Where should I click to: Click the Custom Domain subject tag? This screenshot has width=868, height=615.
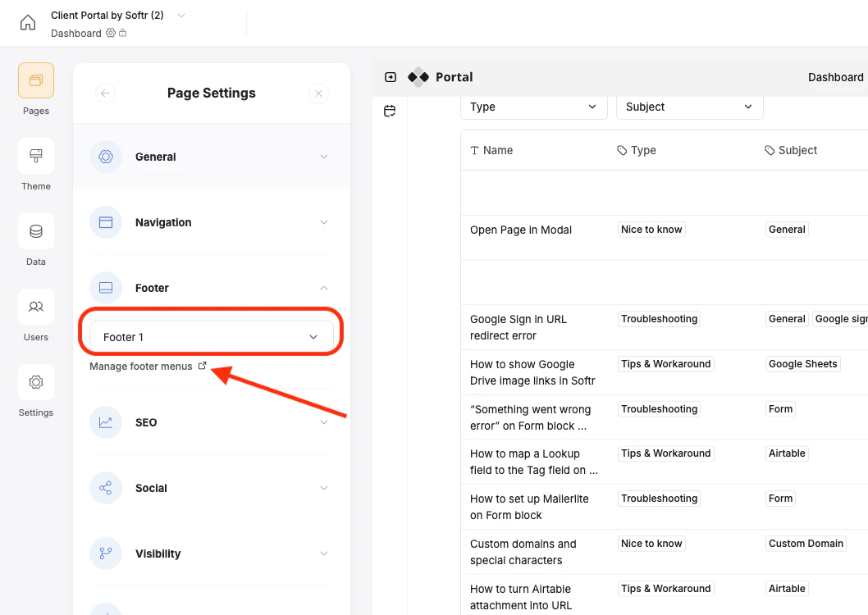[806, 543]
